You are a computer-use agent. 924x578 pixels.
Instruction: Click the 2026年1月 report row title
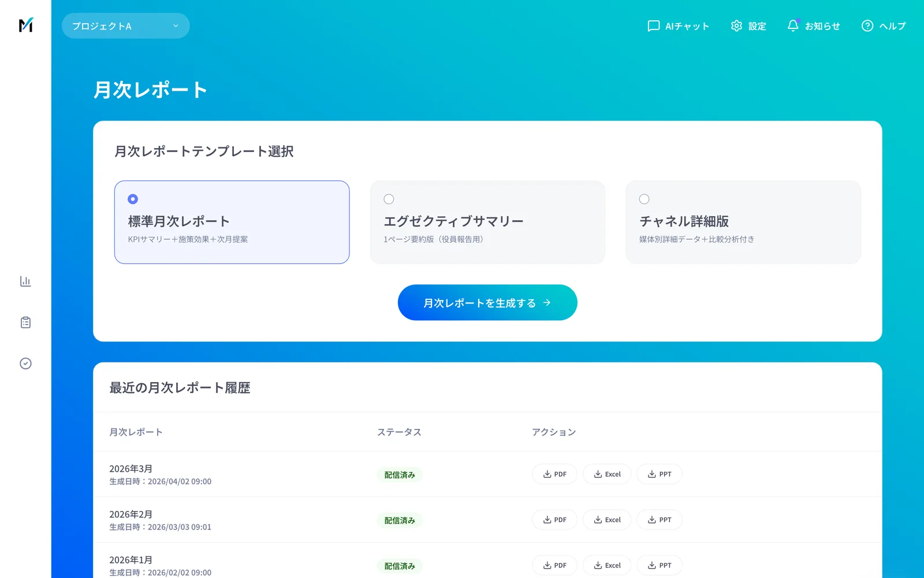click(131, 560)
